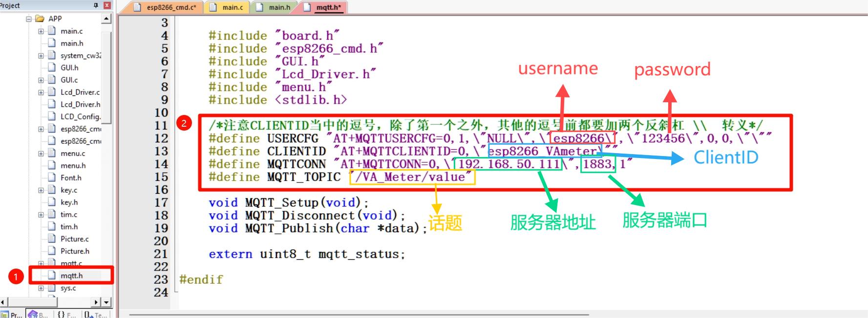
Task: Select the Project tab icon at the bottom
Action: [x=12, y=314]
